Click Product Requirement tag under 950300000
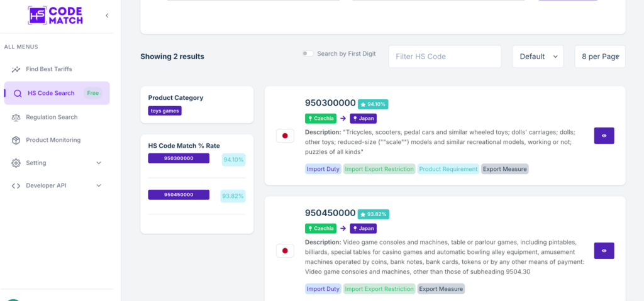The height and width of the screenshot is (301, 644). (x=448, y=169)
